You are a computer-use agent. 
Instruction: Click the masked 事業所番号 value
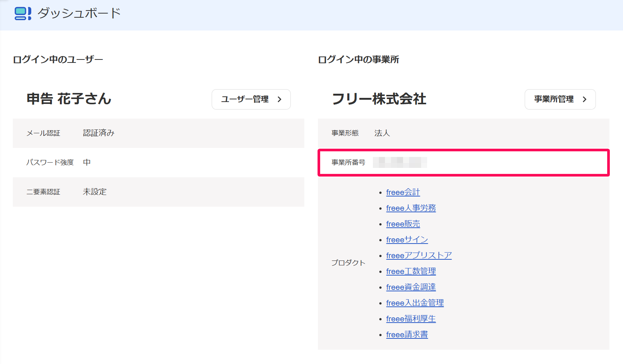point(400,163)
